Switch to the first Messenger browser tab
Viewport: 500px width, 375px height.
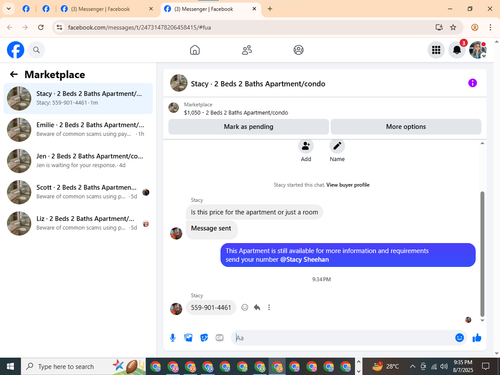pos(107,9)
